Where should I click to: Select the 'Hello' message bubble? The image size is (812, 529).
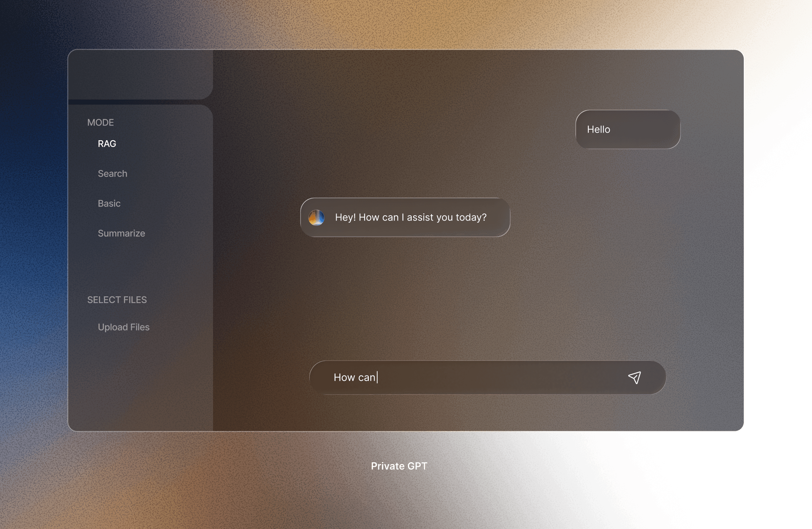pyautogui.click(x=627, y=130)
